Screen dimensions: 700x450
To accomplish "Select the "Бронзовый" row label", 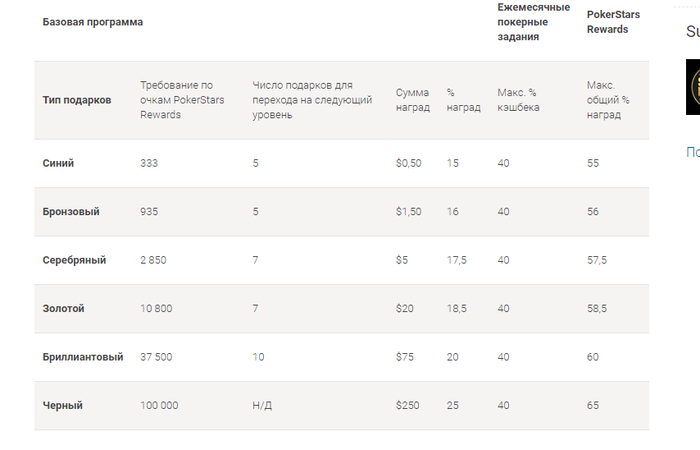I will [71, 212].
